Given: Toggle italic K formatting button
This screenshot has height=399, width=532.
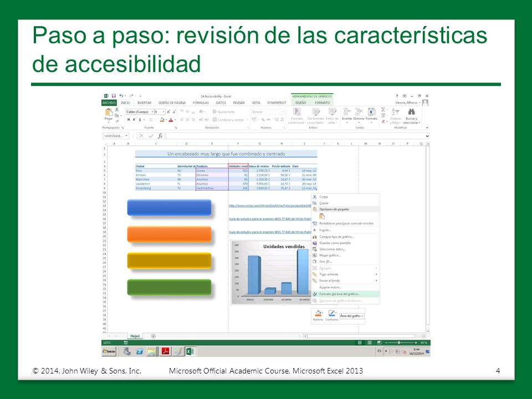Looking at the screenshot, I should coord(134,120).
